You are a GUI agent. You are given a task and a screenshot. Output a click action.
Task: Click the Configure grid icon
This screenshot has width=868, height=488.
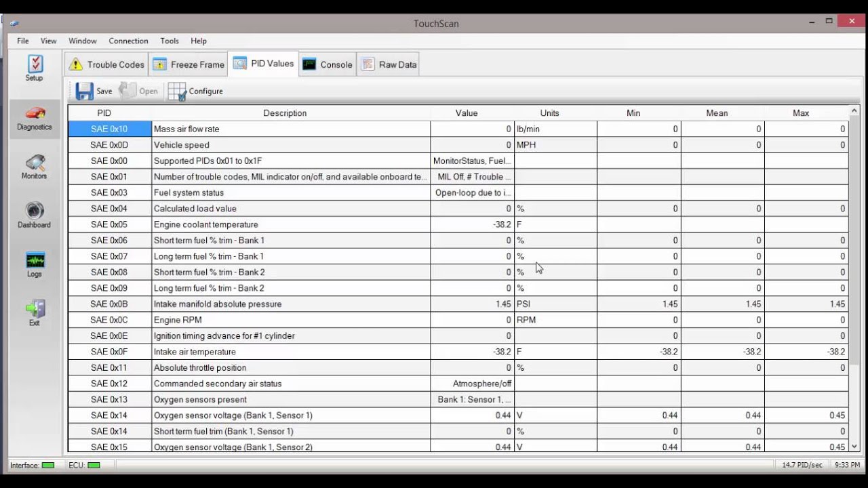177,91
